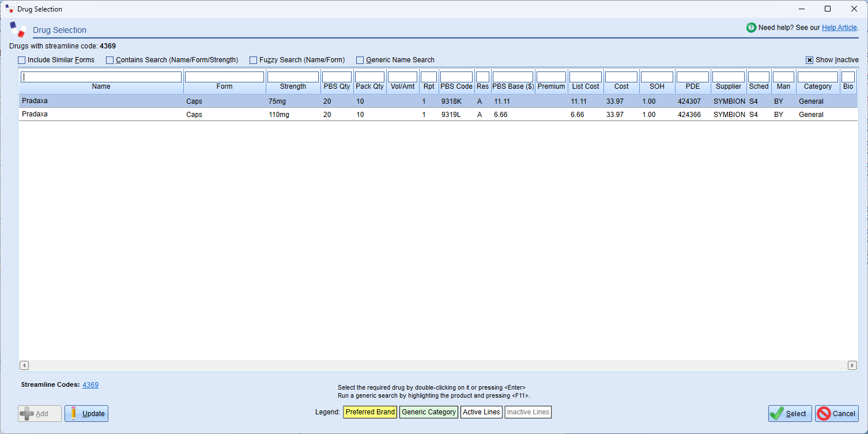Image resolution: width=868 pixels, height=434 pixels.
Task: Click the Strength filter input field
Action: click(293, 77)
